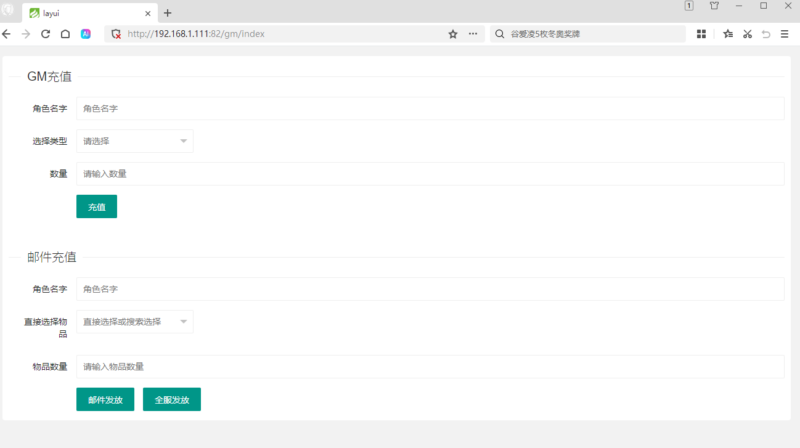
Task: Open a new tab with plus button
Action: 167,13
